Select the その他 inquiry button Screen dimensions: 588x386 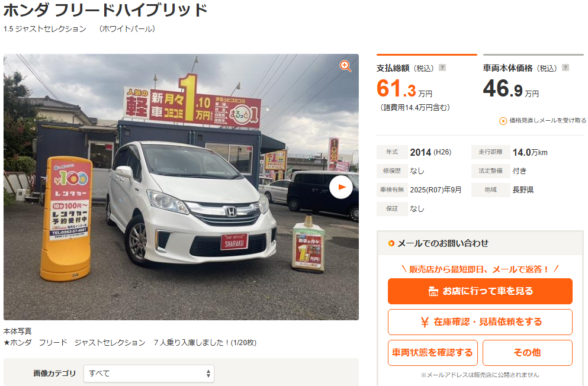(x=527, y=353)
